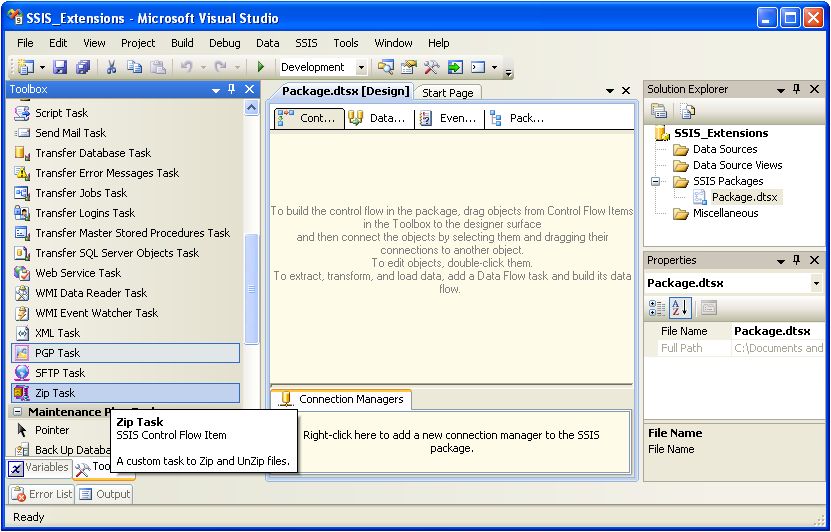Open the Project menu
The image size is (831, 532).
click(138, 43)
